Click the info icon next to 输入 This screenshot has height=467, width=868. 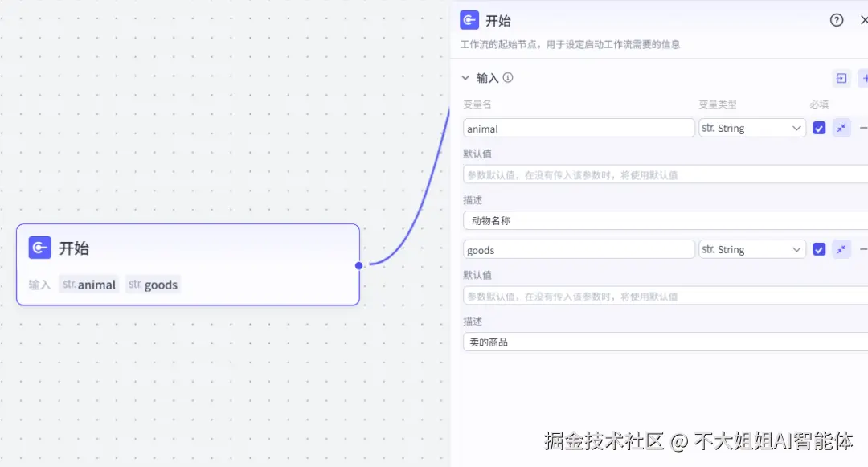508,77
